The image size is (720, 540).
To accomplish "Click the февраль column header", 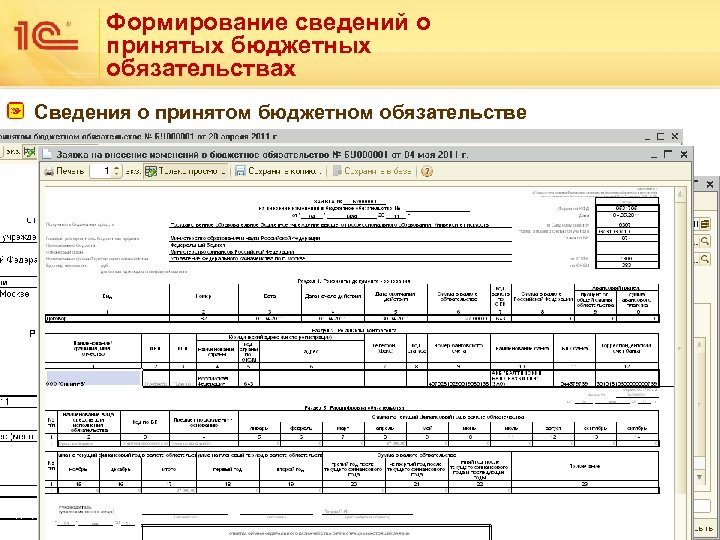I will click(x=301, y=428).
